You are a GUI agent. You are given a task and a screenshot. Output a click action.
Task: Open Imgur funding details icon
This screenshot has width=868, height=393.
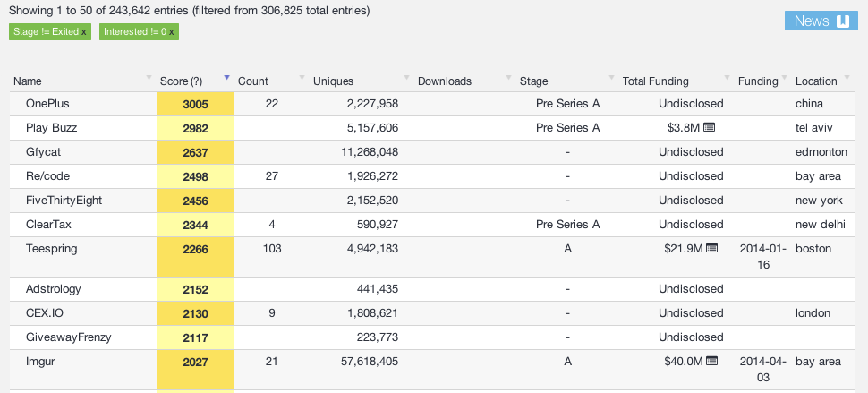712,362
